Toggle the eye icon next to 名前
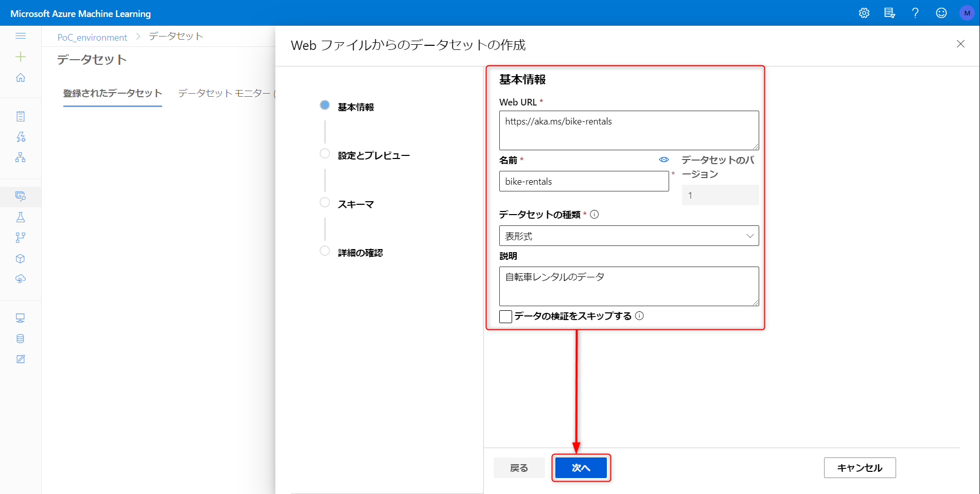Screen dimensions: 980x494 pyautogui.click(x=664, y=160)
